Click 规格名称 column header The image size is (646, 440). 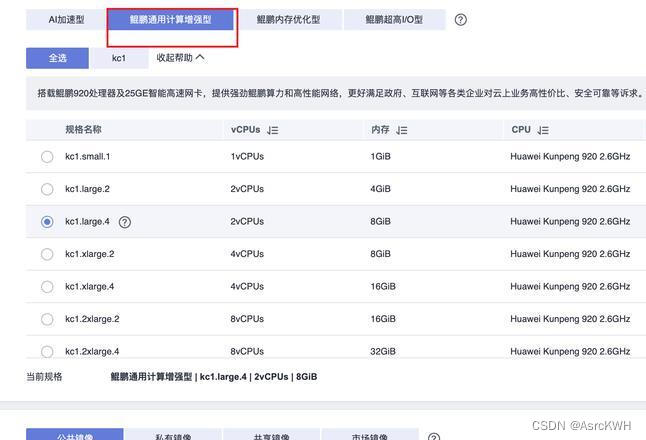point(83,130)
